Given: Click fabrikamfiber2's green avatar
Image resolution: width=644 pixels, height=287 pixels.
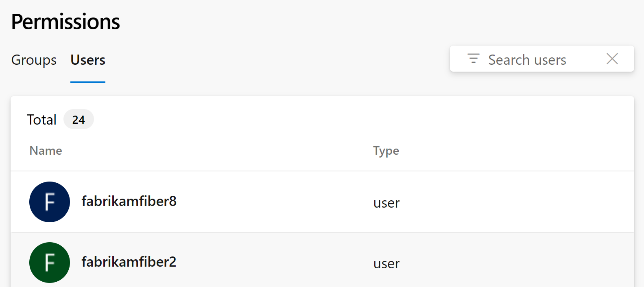Looking at the screenshot, I should point(49,263).
